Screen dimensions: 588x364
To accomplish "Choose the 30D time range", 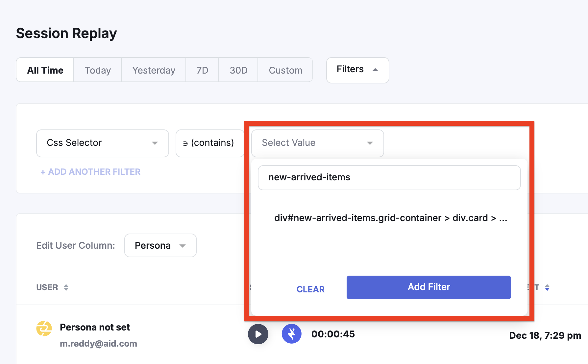I will point(238,70).
